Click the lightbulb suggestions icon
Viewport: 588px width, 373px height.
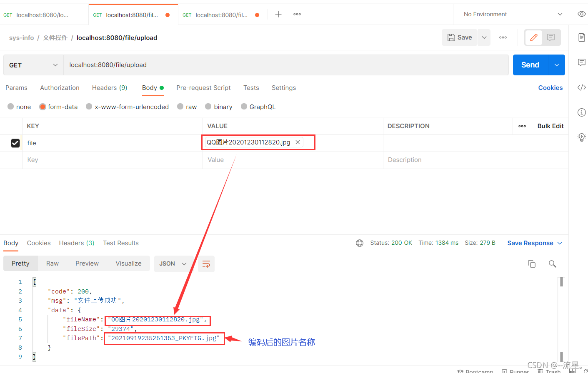pyautogui.click(x=582, y=137)
